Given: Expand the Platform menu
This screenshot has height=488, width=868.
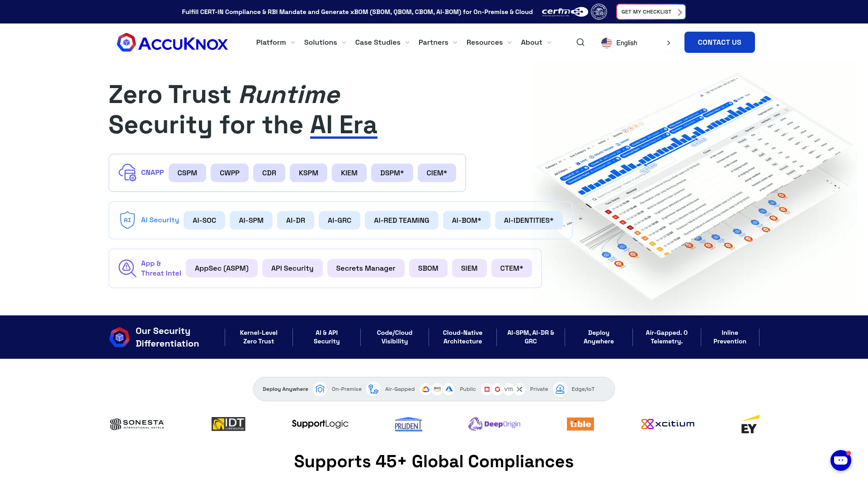Looking at the screenshot, I should click(275, 42).
